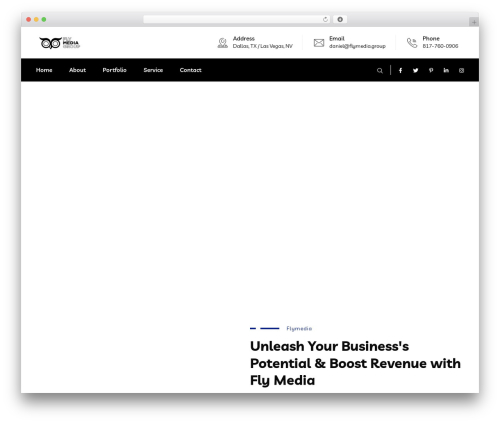
Task: Open the LinkedIn social link
Action: [x=446, y=70]
